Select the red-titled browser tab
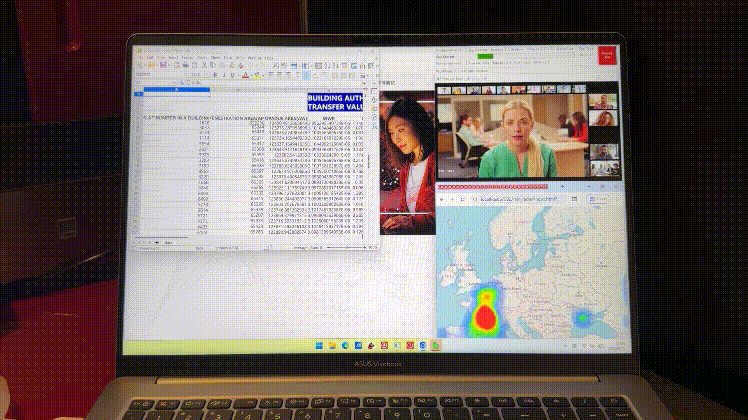Image resolution: width=748 pixels, height=420 pixels. pos(493,187)
